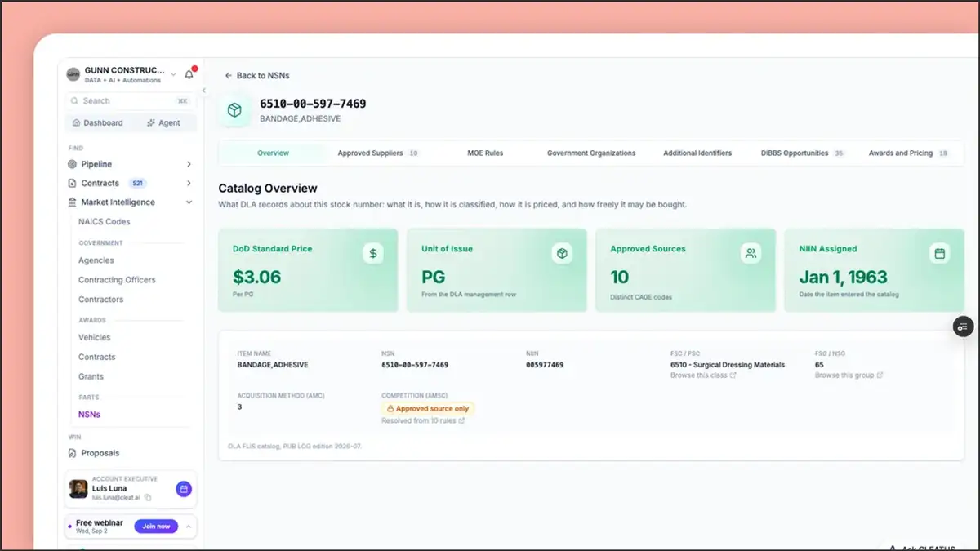Collapse the sidebar with the arrow handle
This screenshot has width=980, height=551.
click(203, 91)
